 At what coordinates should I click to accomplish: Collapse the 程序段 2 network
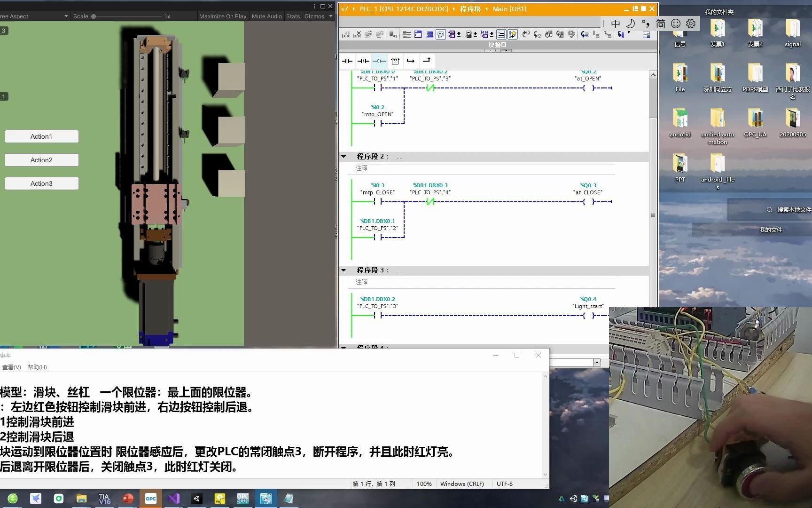[344, 156]
